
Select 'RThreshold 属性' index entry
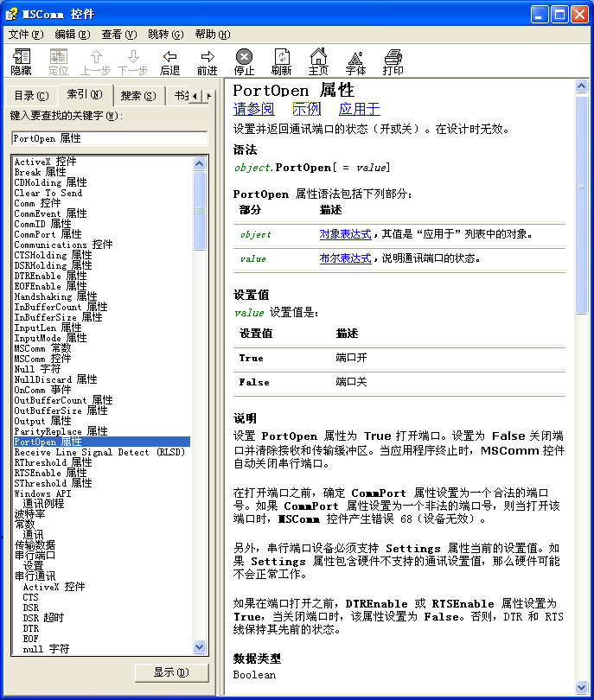pos(53,462)
